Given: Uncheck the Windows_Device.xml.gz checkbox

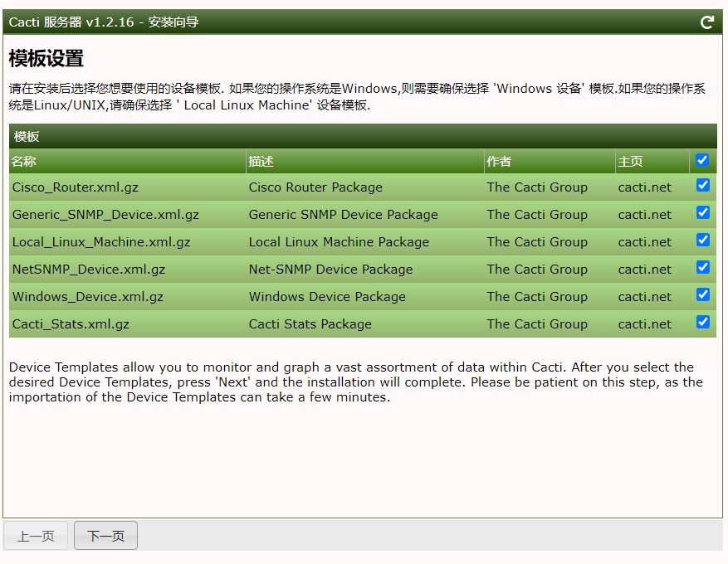Looking at the screenshot, I should pyautogui.click(x=702, y=295).
